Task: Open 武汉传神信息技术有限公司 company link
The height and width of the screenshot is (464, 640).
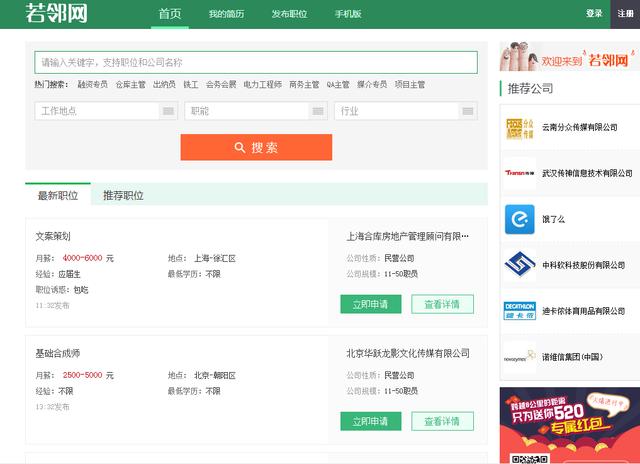Action: [587, 173]
